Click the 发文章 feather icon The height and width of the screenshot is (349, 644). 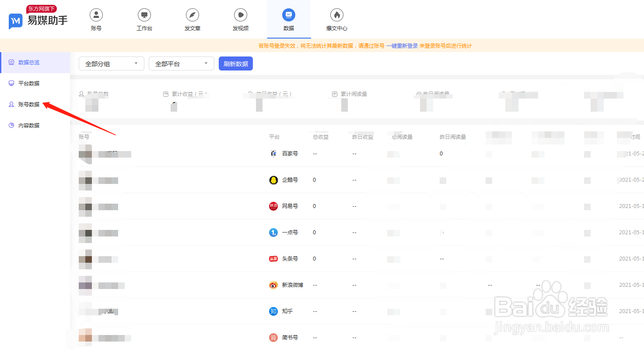192,15
